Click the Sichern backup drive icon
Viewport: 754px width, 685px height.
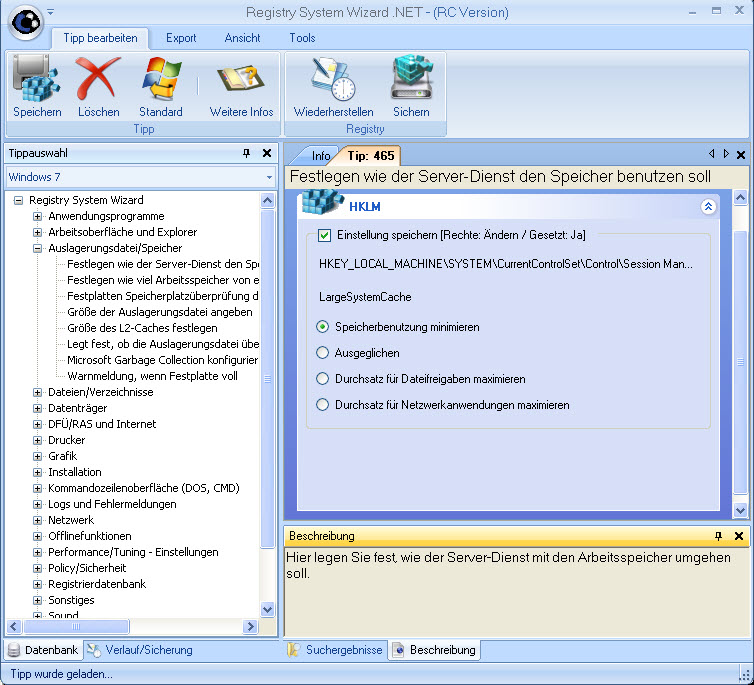412,77
